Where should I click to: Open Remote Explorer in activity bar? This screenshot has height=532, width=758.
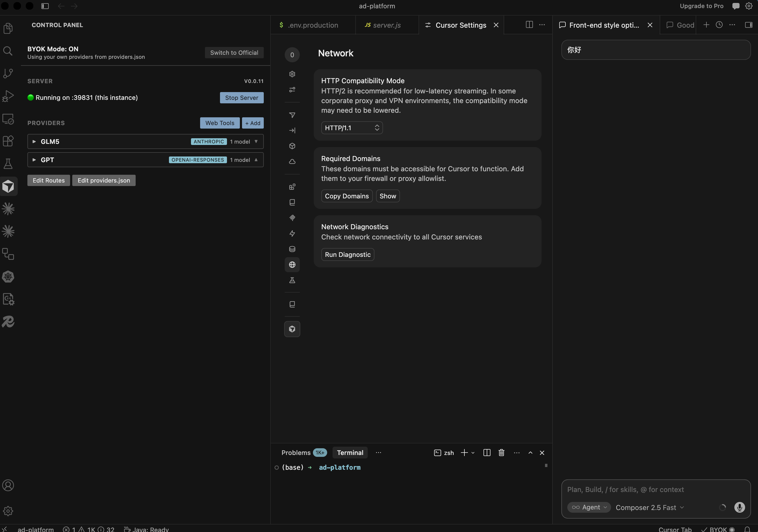[8, 119]
